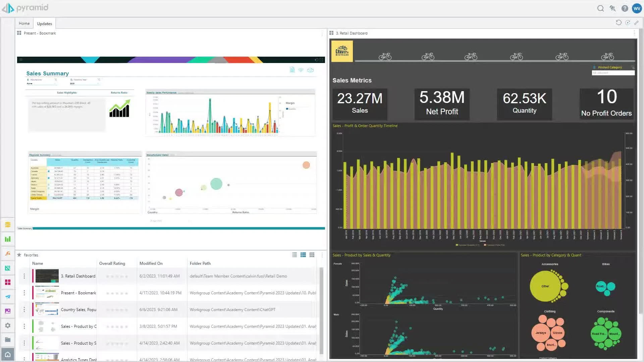The width and height of the screenshot is (644, 362).
Task: Click the Country Sales thumbnail in Favorites
Action: pos(47,309)
